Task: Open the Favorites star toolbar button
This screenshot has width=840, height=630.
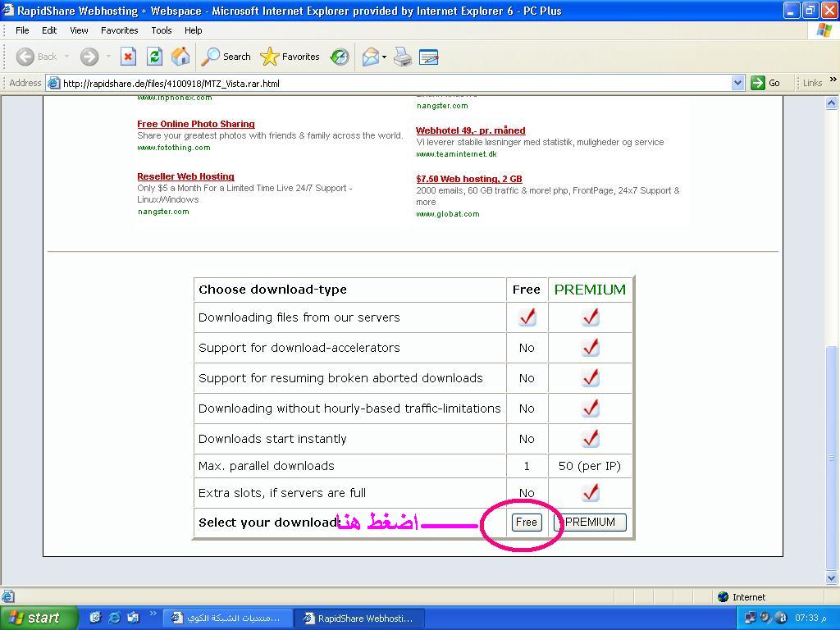Action: (290, 57)
